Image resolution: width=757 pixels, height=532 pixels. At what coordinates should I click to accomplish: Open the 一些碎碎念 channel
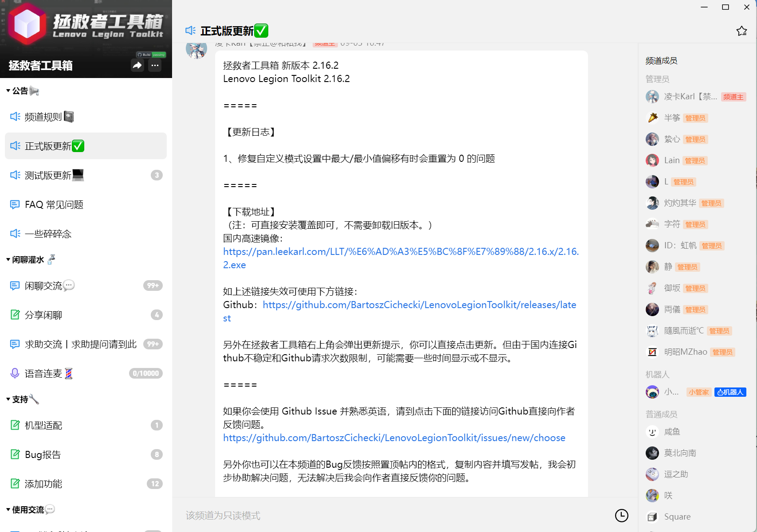pos(86,234)
